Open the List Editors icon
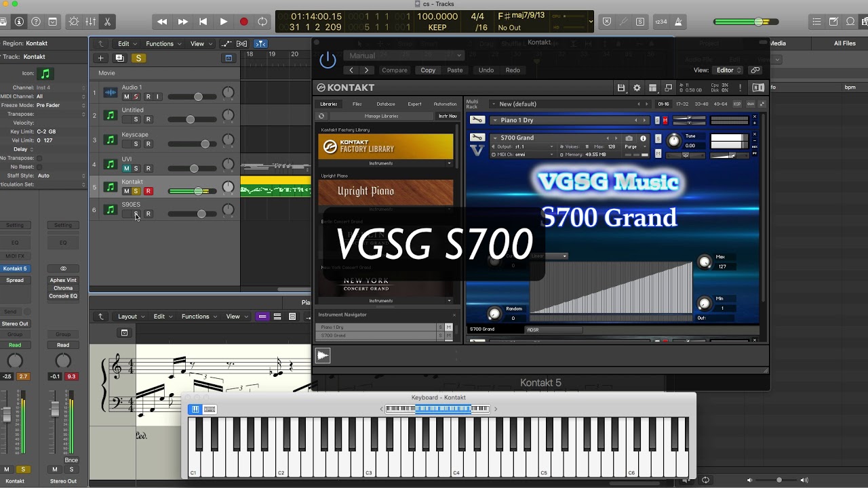The image size is (868, 488). pos(816,22)
